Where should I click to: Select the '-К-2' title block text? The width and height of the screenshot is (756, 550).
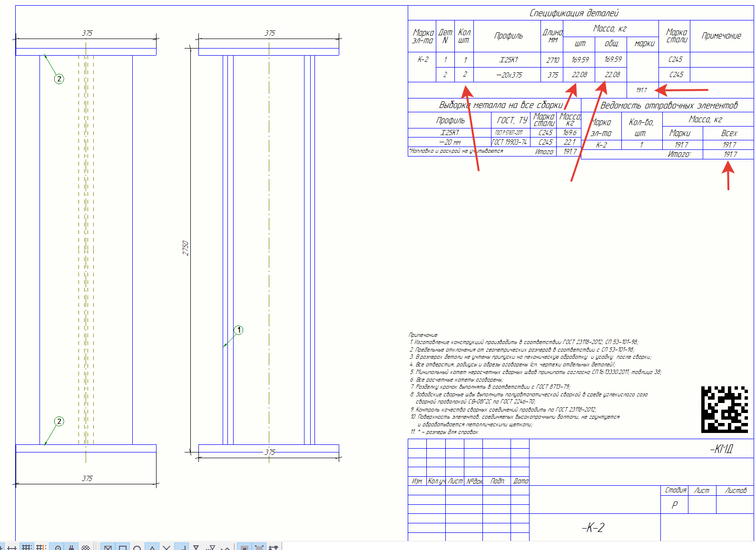[x=593, y=527]
